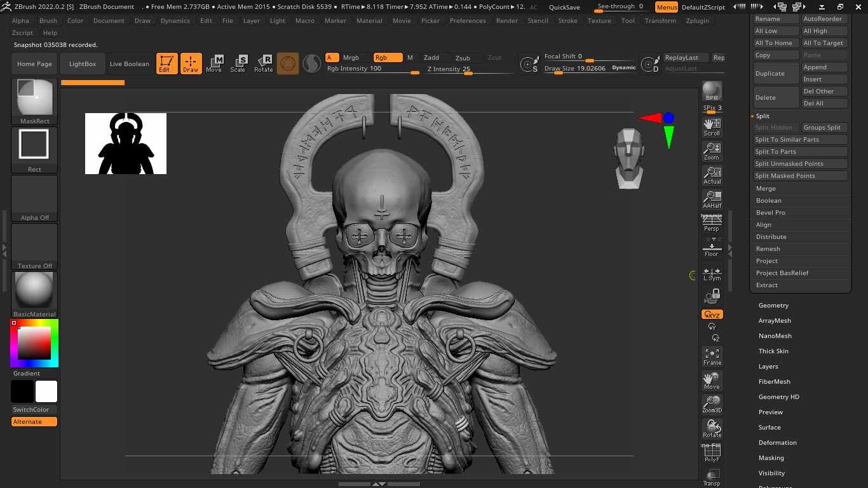Open the Zplugin menu
The width and height of the screenshot is (868, 488).
click(x=698, y=20)
